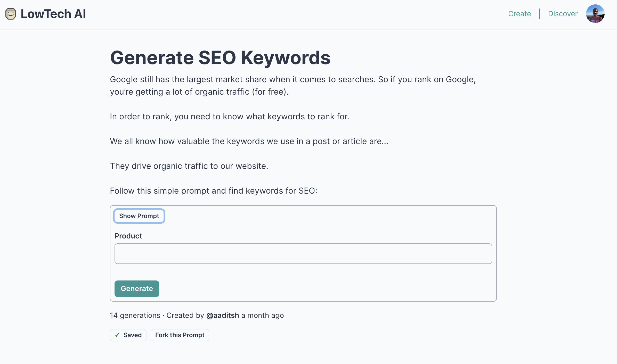Image resolution: width=617 pixels, height=364 pixels.
Task: Click the Product field label
Action: (128, 236)
